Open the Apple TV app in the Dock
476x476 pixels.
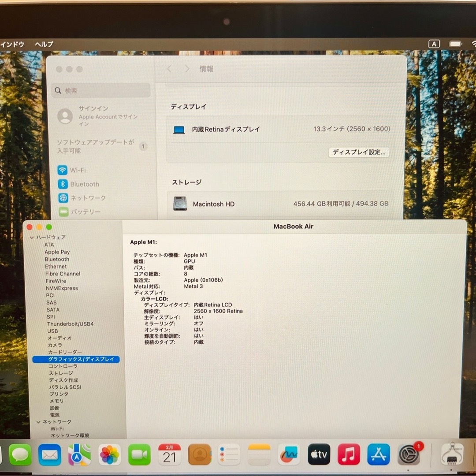[319, 454]
